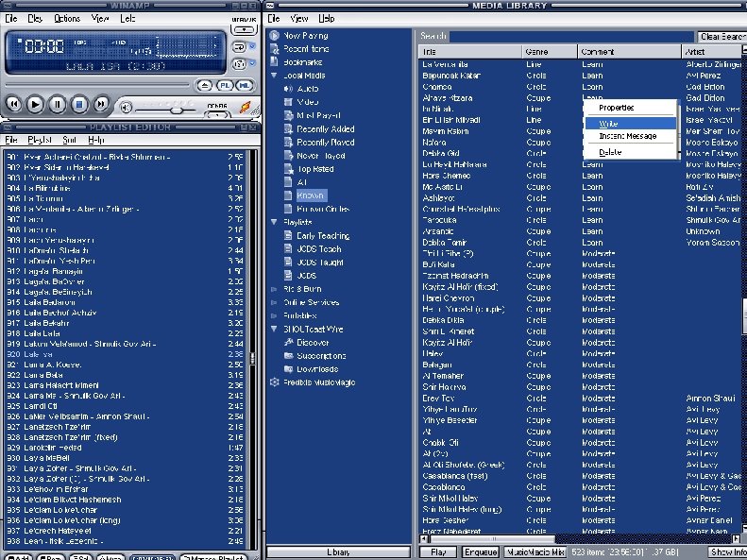Open the Options menu in Winamp main window
This screenshot has width=747, height=560.
click(x=67, y=19)
